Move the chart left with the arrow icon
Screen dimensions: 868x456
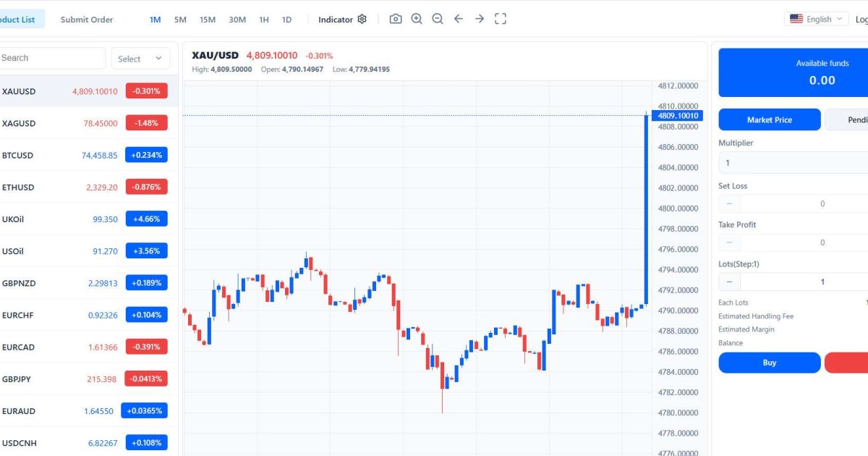[x=459, y=19]
